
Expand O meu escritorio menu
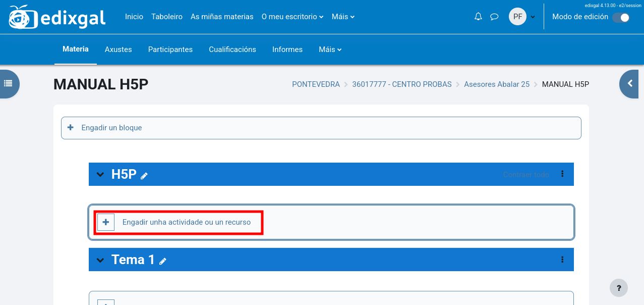click(292, 17)
